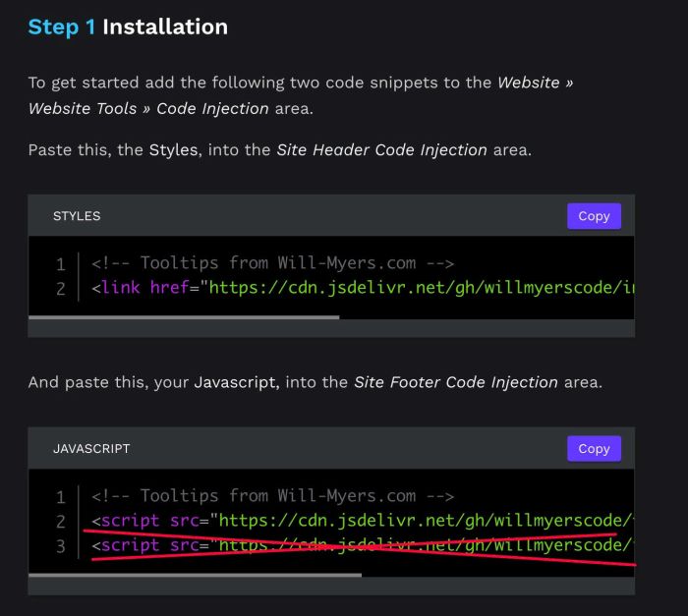Click the Step 1 Installation heading
The image size is (688, 616).
128,27
